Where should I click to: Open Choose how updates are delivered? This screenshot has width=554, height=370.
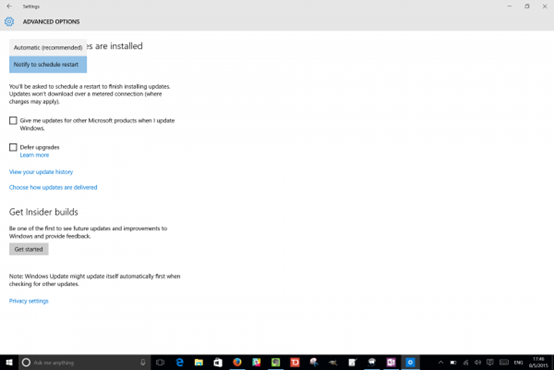coord(53,187)
